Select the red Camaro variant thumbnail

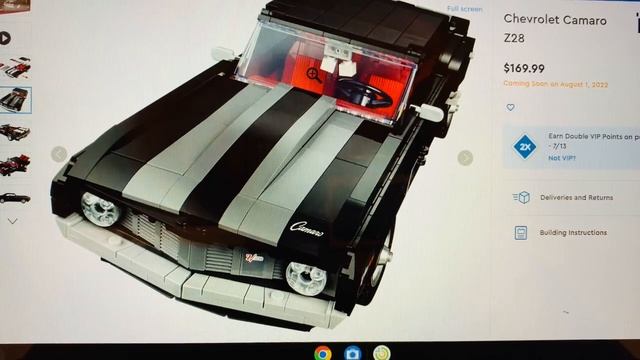tap(15, 165)
